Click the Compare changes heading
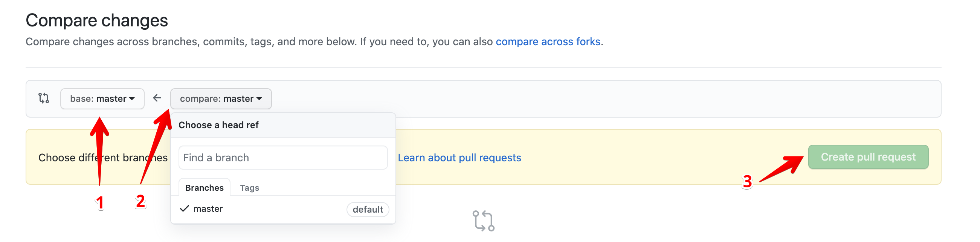Image resolution: width=980 pixels, height=242 pixels. click(x=97, y=21)
